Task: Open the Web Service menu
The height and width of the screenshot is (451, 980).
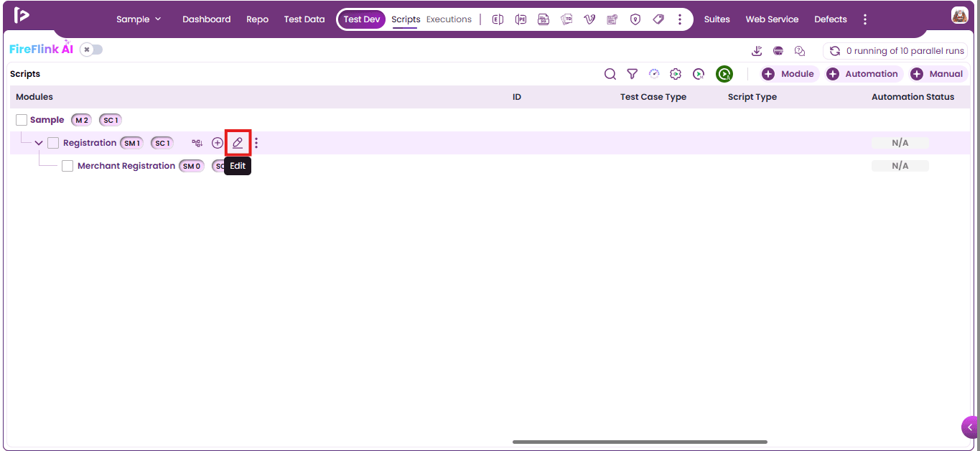Action: coord(772,19)
